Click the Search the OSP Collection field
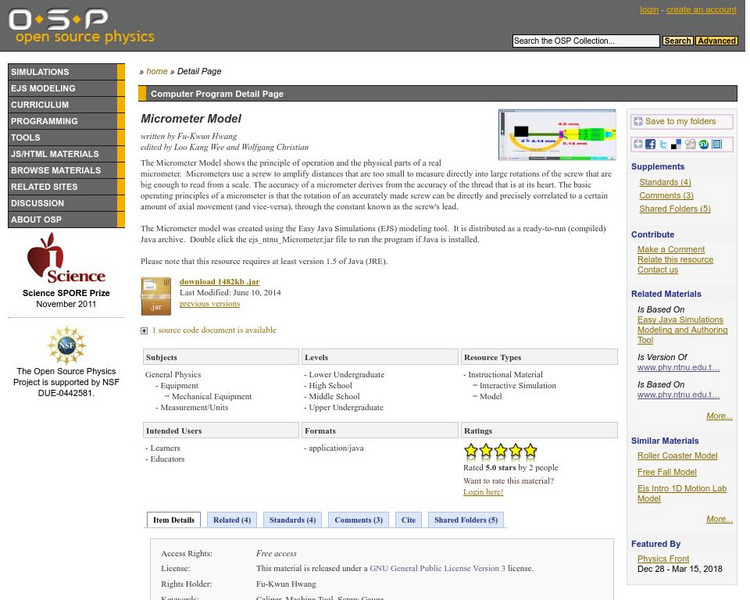The height and width of the screenshot is (600, 750). pos(585,41)
